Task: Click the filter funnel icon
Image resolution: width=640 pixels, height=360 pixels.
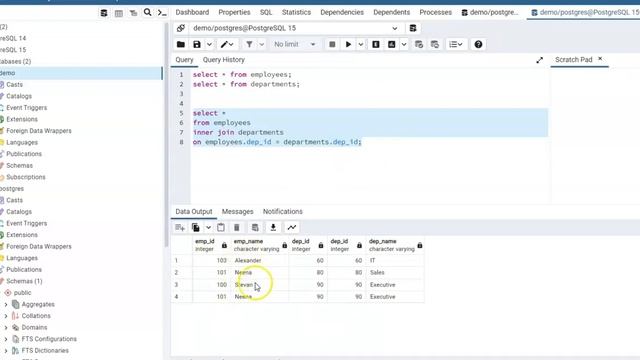Action: tap(249, 44)
